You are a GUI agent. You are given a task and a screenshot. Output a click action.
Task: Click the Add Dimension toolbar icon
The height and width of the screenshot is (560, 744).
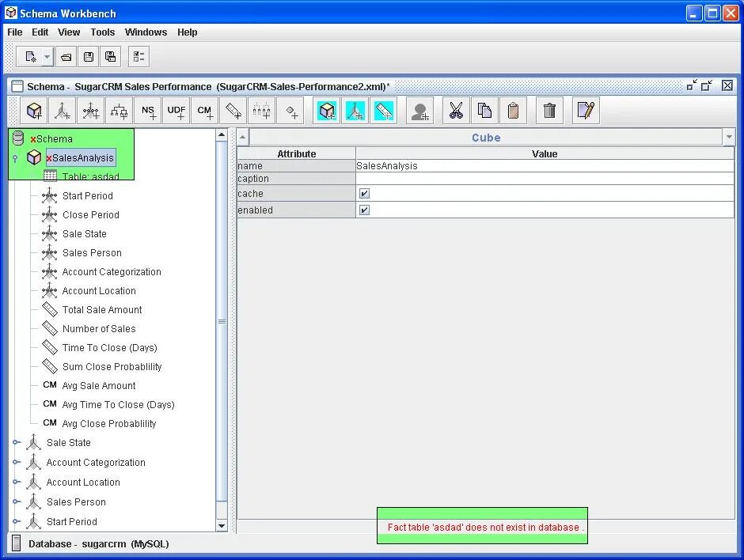click(x=63, y=111)
